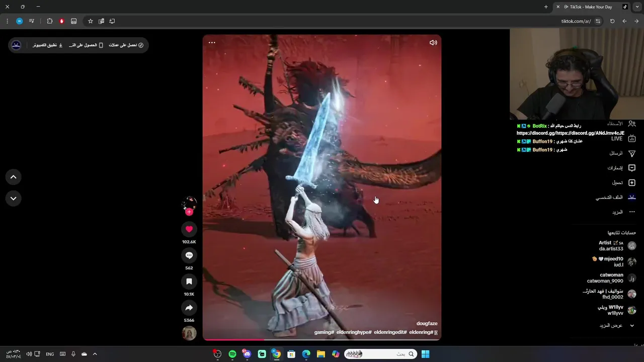The image size is (644, 362).
Task: Expand عرض المزيد show more accounts
Action: click(x=617, y=325)
